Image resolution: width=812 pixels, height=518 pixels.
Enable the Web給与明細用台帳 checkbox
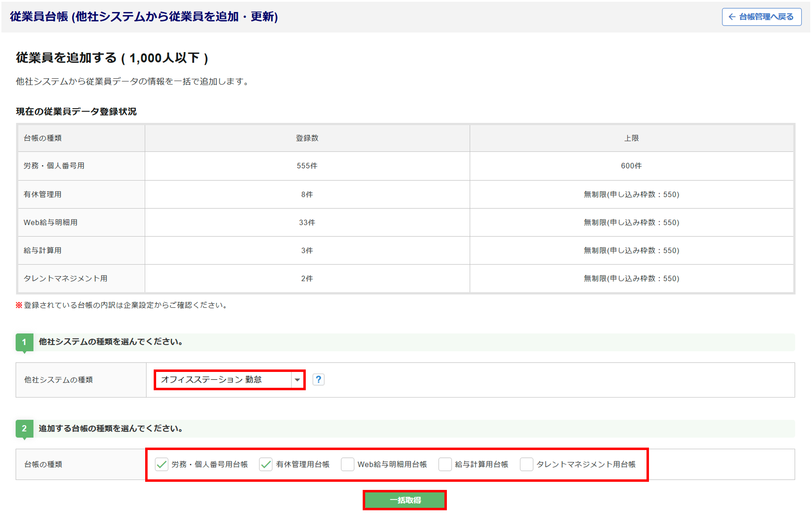click(347, 464)
